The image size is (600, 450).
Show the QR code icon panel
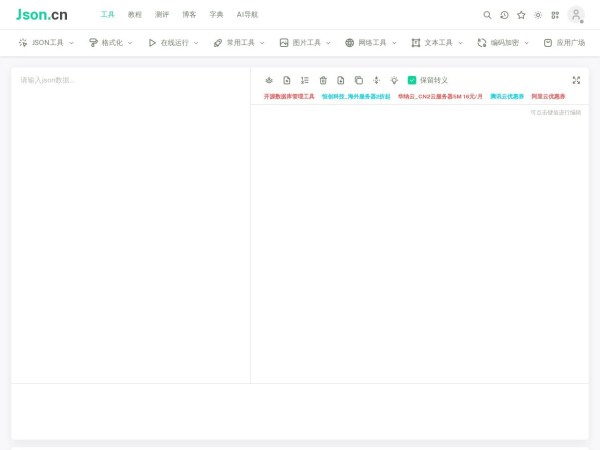(555, 15)
